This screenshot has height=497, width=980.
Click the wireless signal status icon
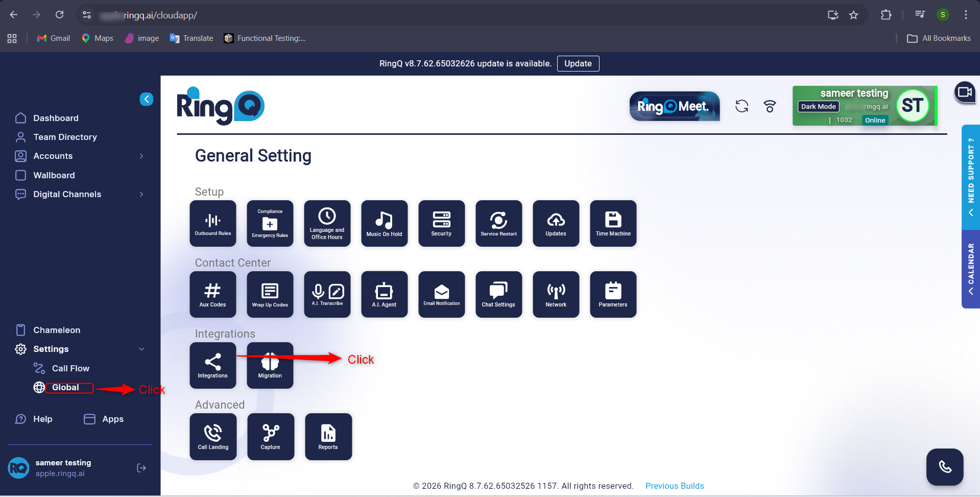tap(770, 106)
